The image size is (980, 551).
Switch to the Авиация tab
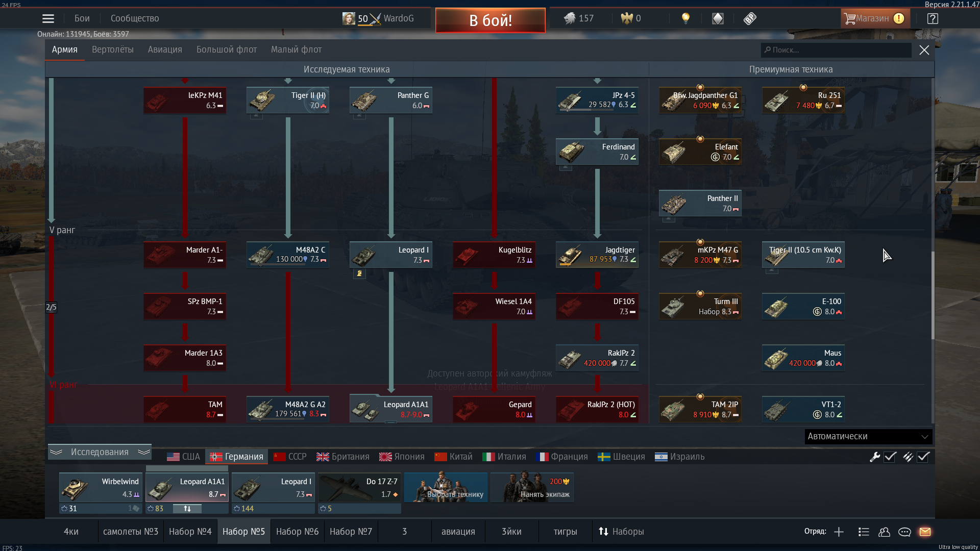point(165,49)
